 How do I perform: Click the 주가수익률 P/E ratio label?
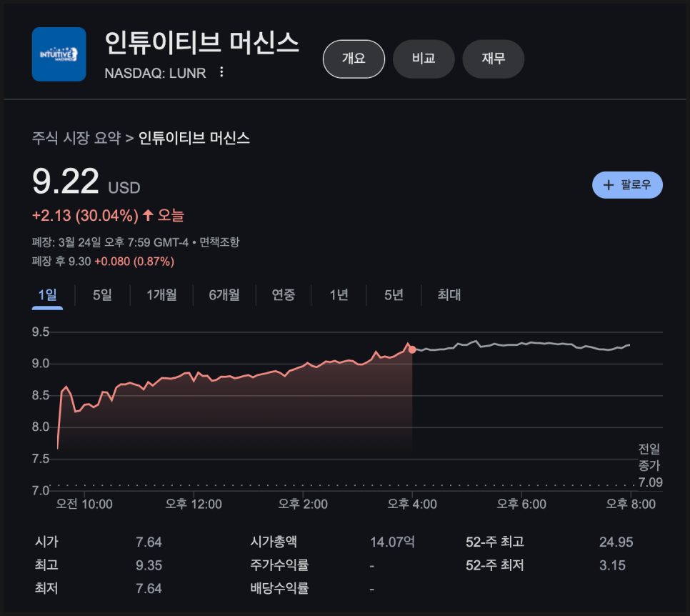point(279,565)
